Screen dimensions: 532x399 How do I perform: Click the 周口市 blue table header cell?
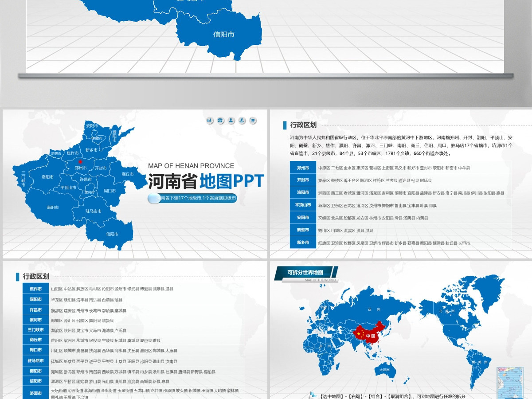click(x=35, y=350)
